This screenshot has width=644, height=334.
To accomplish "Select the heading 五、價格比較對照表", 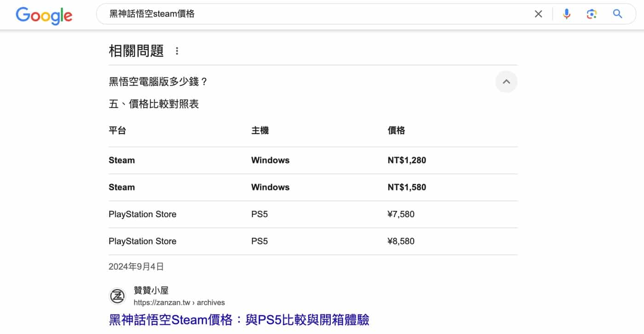I will pyautogui.click(x=154, y=104).
